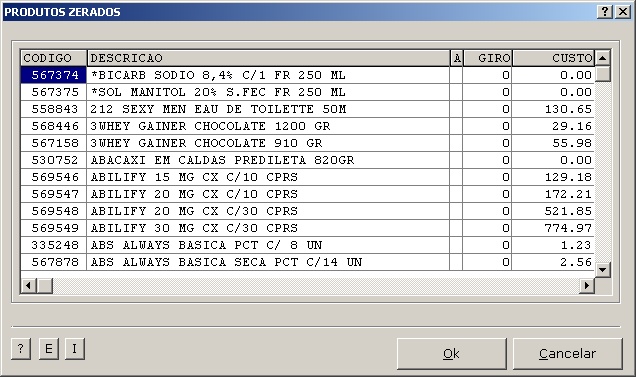
Task: Click '*BICARB SODIO 8,4% C/1 FR 250 ML'
Action: tap(218, 75)
